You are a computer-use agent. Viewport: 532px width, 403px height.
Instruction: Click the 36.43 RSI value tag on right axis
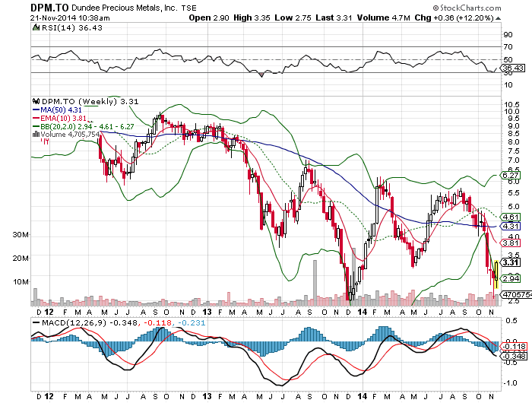pos(513,68)
